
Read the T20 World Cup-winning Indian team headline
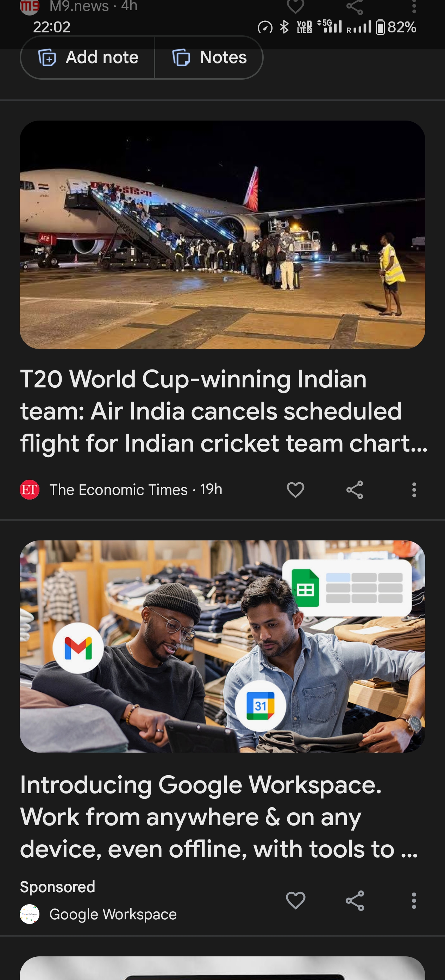tap(224, 411)
